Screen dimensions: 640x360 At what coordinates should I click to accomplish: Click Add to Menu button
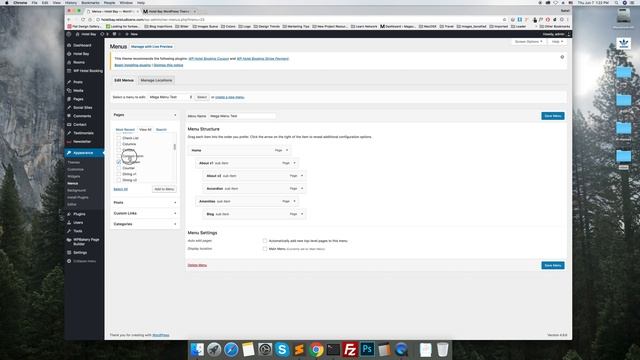pos(164,189)
